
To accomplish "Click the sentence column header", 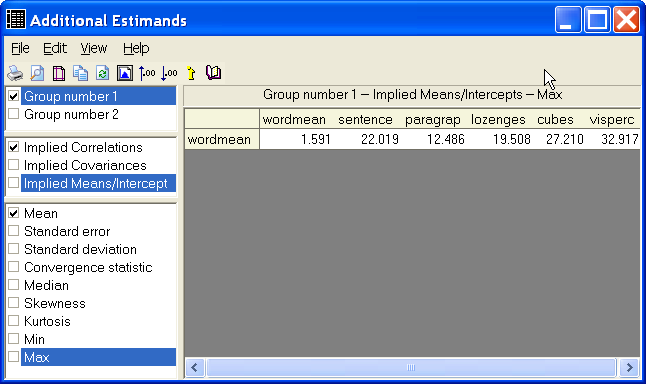I will [x=365, y=119].
